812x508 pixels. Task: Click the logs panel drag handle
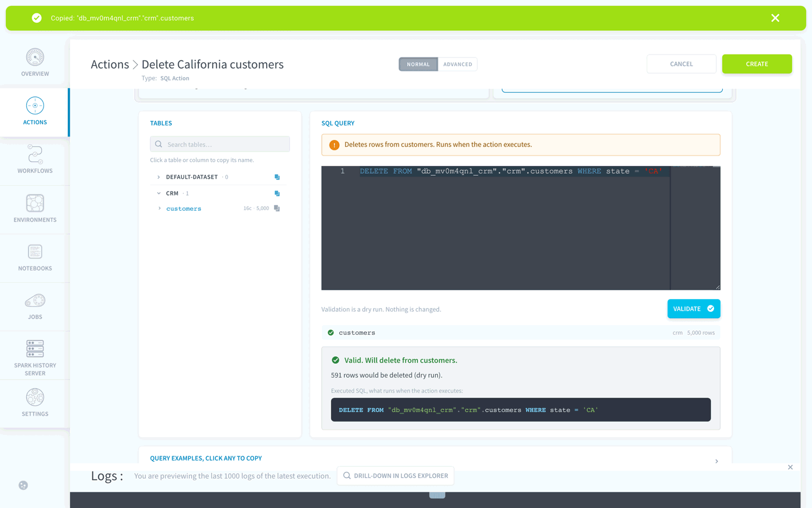tap(437, 495)
